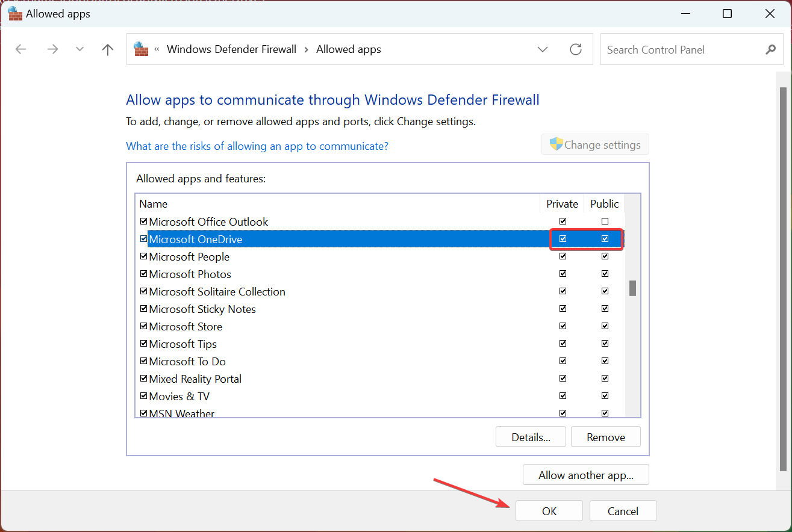The height and width of the screenshot is (532, 792).
Task: Toggle the Microsoft Solitaire Collection name checkbox
Action: tap(143, 291)
